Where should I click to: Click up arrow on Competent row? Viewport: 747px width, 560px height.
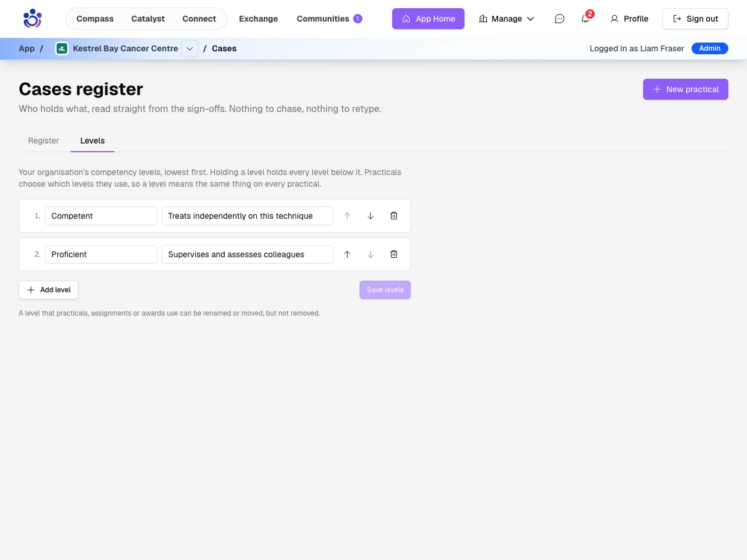pos(347,216)
